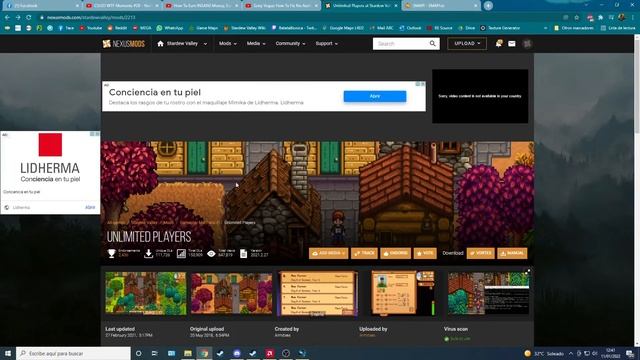Open the Chrome taskbar icon
Screen dimensions: 640x360
(x=204, y=353)
